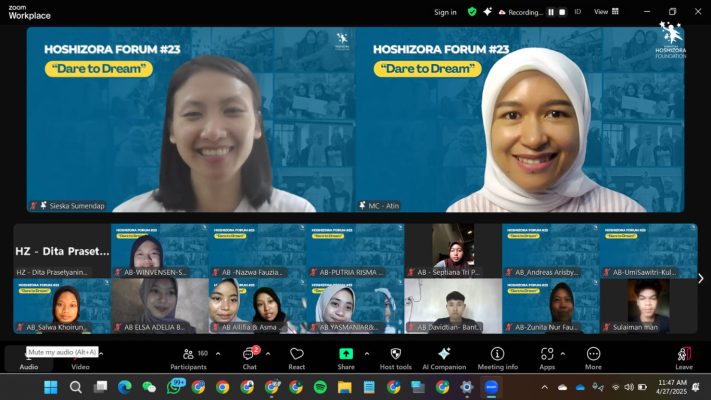Viewport: 711px width, 400px height.
Task: Select AB Alifia & Asma participant tile
Action: pos(258,306)
